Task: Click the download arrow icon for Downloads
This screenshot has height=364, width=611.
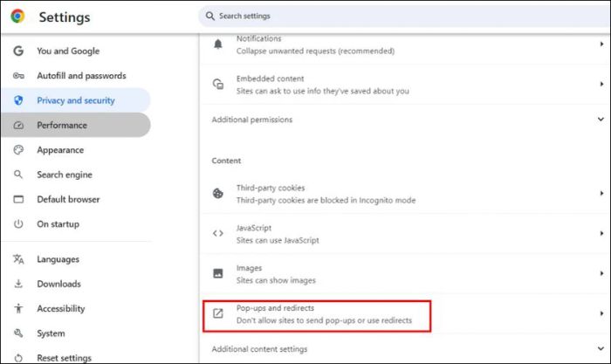Action: [18, 284]
